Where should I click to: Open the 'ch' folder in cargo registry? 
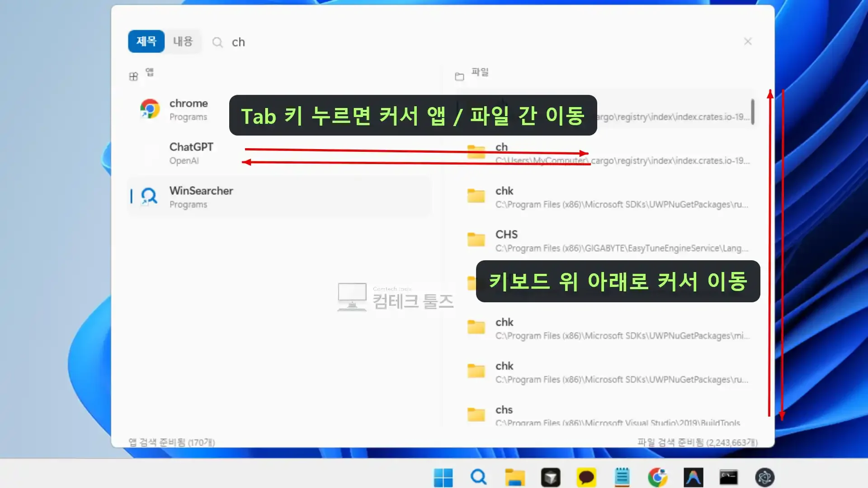point(606,153)
